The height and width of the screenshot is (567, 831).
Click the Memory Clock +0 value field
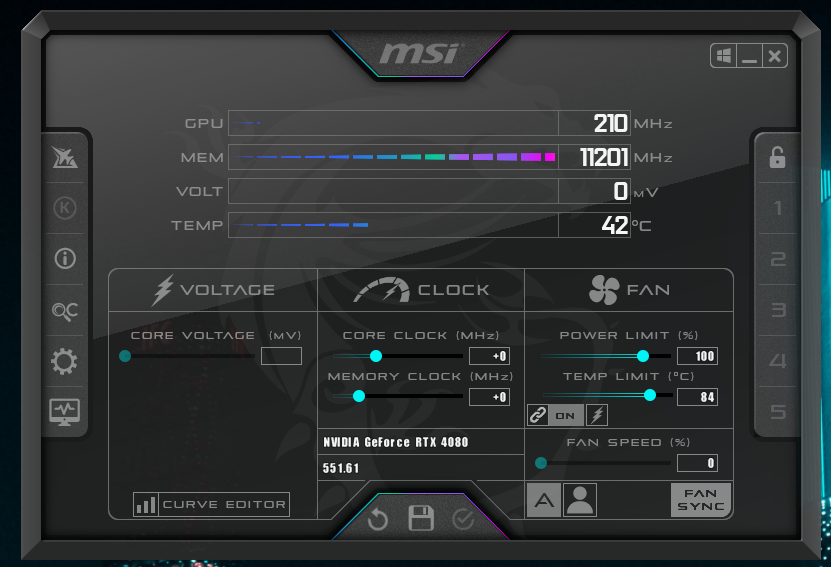click(x=489, y=397)
